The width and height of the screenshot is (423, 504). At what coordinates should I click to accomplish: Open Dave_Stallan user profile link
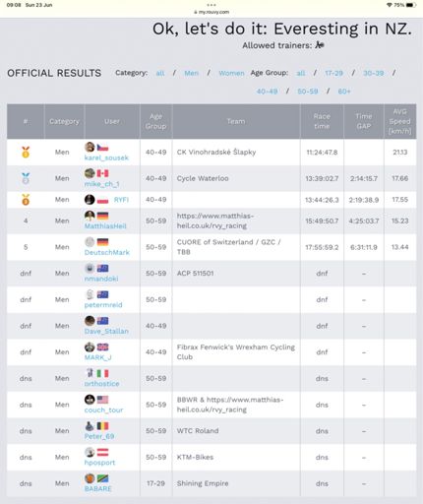106,331
